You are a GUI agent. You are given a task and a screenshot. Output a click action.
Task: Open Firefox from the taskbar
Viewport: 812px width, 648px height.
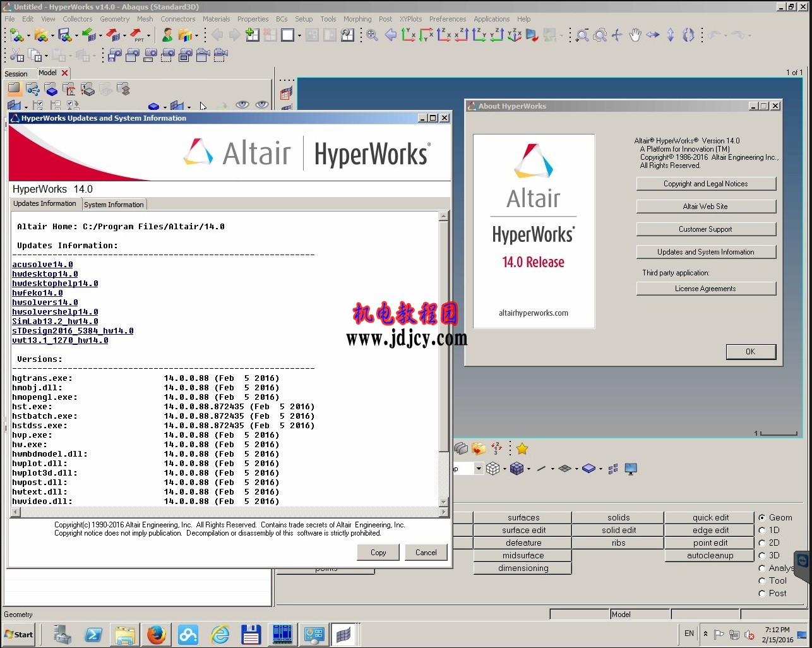pos(156,635)
